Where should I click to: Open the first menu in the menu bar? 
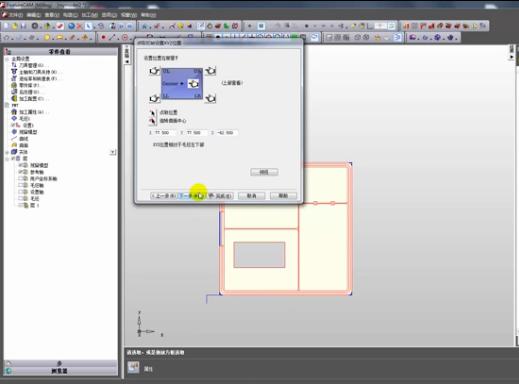tap(15, 15)
